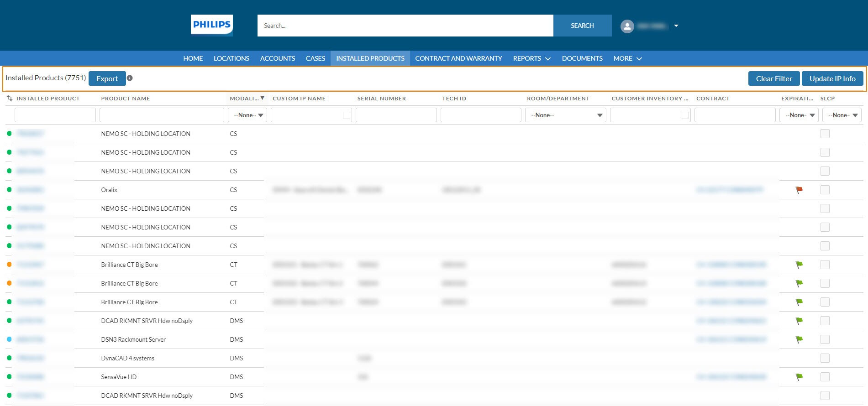Click the user profile avatar icon
This screenshot has width=868, height=406.
click(627, 26)
